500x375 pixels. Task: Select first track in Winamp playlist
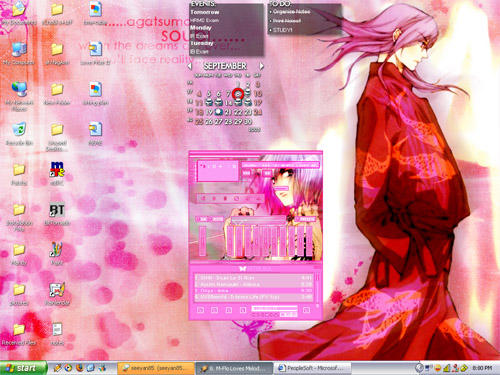pyautogui.click(x=253, y=278)
